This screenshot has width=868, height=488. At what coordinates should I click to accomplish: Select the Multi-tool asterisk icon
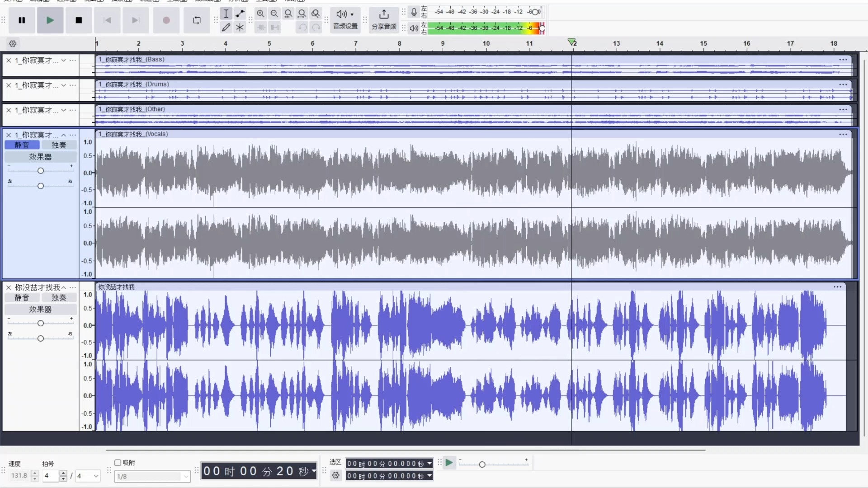click(240, 28)
